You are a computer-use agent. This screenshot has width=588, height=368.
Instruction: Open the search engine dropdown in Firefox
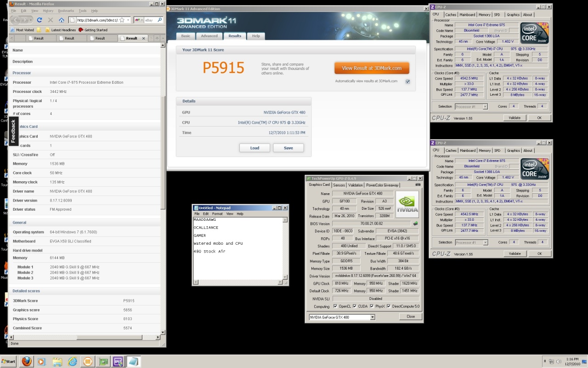(138, 20)
